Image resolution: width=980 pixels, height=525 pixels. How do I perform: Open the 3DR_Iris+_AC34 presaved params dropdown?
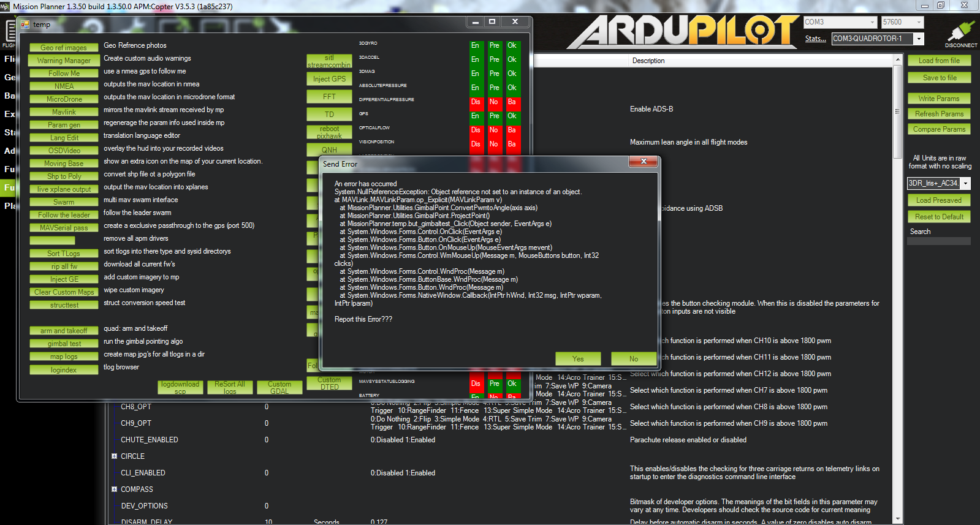pos(965,183)
